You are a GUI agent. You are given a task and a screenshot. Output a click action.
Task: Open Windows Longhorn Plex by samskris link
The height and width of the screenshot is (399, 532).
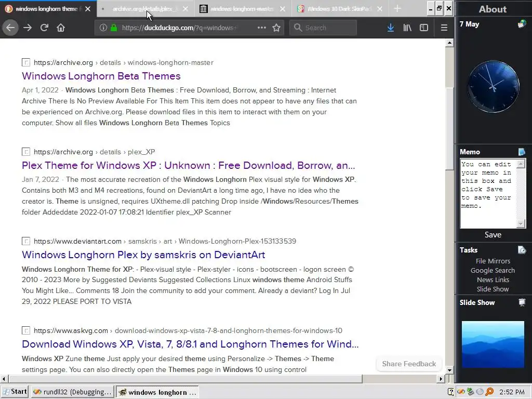tap(143, 255)
